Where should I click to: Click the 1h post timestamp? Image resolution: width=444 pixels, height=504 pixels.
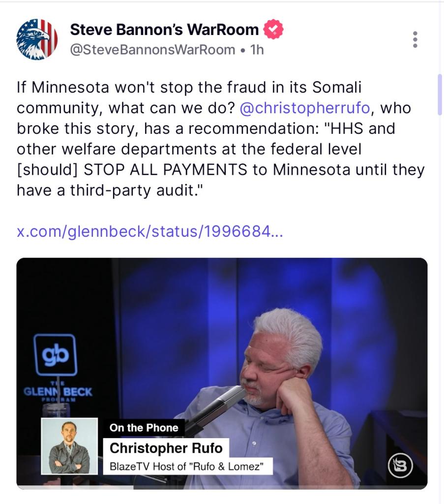tap(257, 50)
